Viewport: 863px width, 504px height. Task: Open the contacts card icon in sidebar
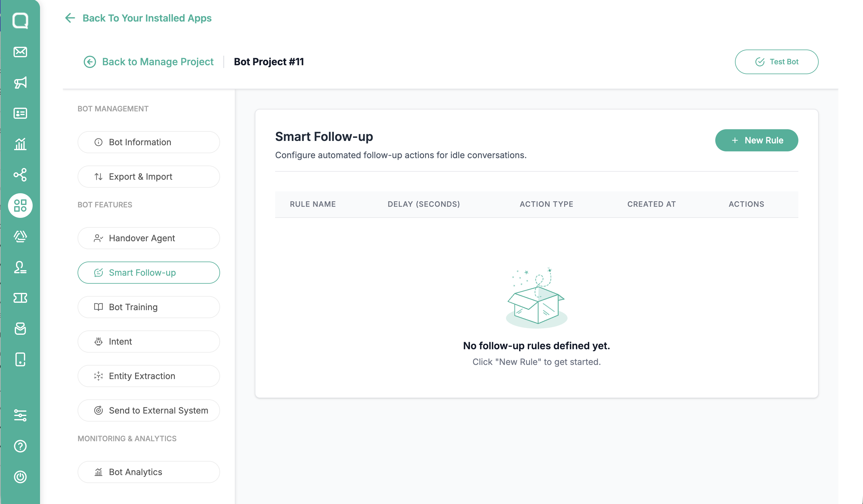pos(20,113)
